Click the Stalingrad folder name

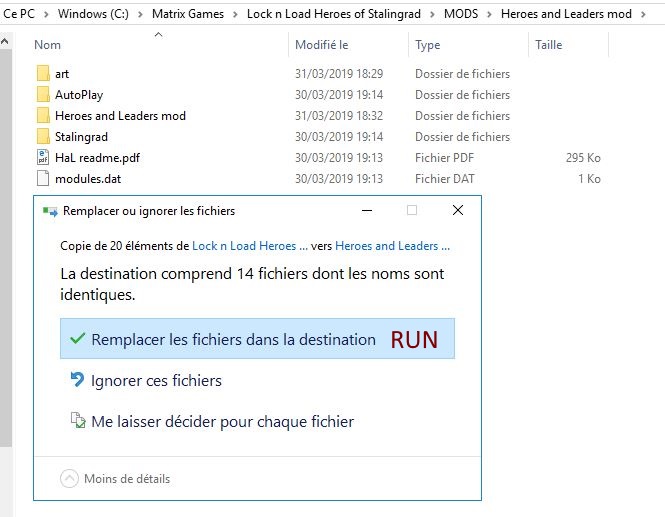pos(81,137)
